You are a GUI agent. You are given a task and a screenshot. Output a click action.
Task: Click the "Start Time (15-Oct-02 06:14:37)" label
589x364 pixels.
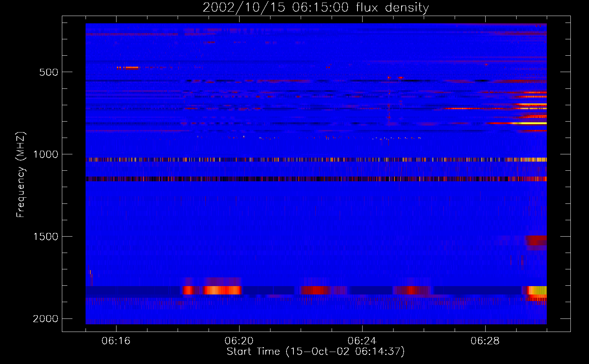coord(316,352)
